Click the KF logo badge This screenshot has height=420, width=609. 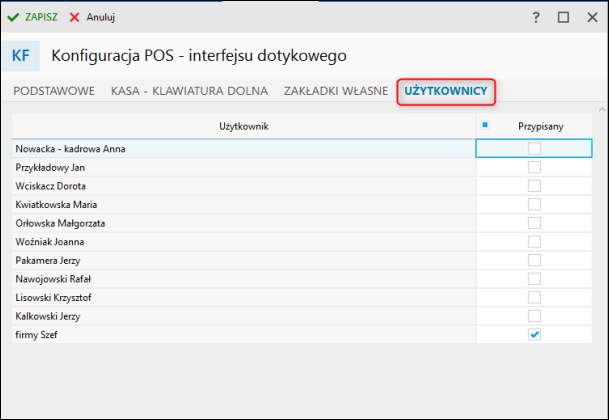[21, 56]
